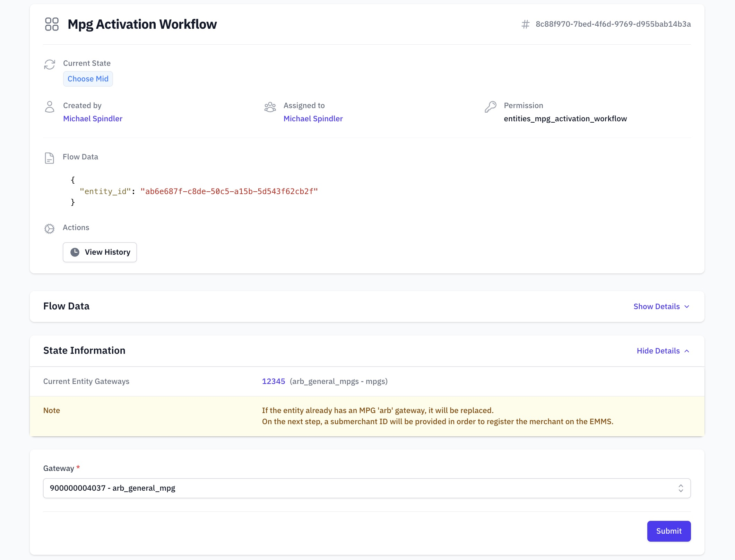Open the View History action
This screenshot has width=735, height=560.
(100, 252)
